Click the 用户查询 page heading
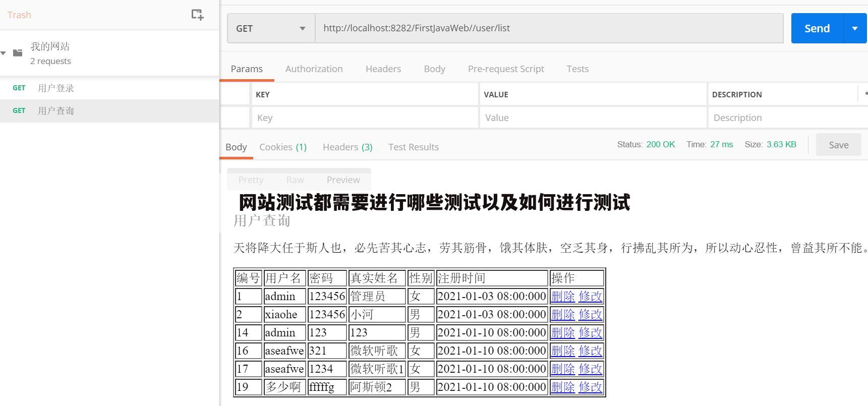868x406 pixels. 262,220
